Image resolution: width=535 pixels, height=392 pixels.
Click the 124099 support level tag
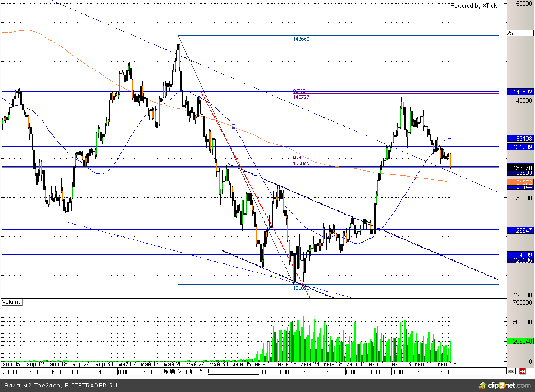tap(520, 254)
